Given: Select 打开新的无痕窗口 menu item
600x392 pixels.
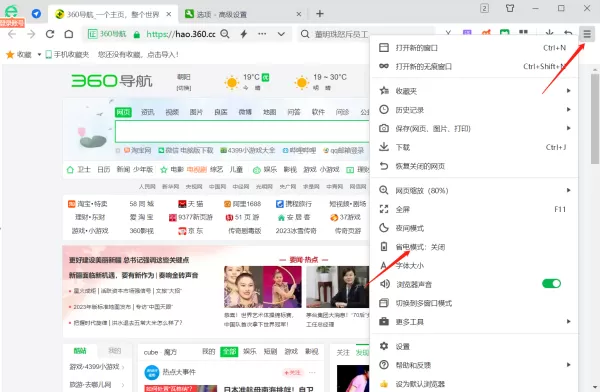Looking at the screenshot, I should click(474, 67).
